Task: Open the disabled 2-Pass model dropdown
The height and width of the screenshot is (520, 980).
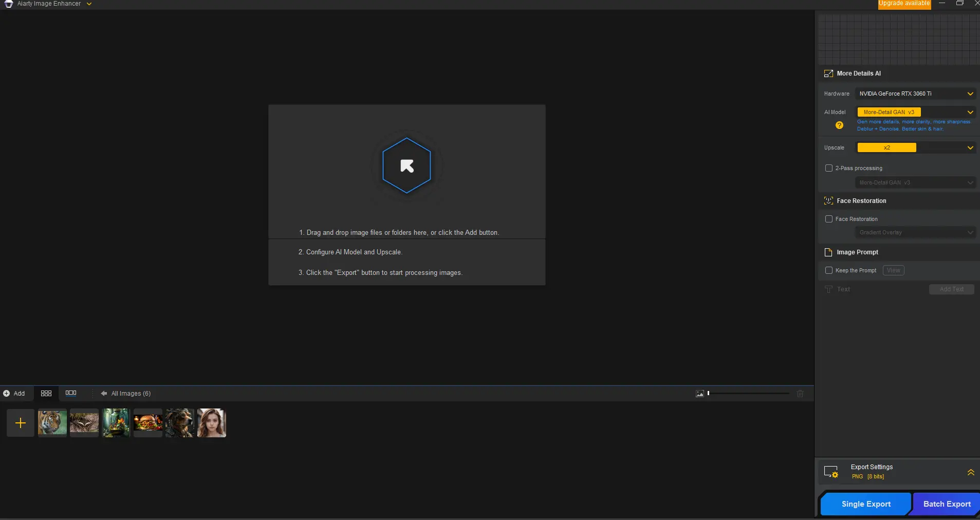Action: [x=916, y=182]
